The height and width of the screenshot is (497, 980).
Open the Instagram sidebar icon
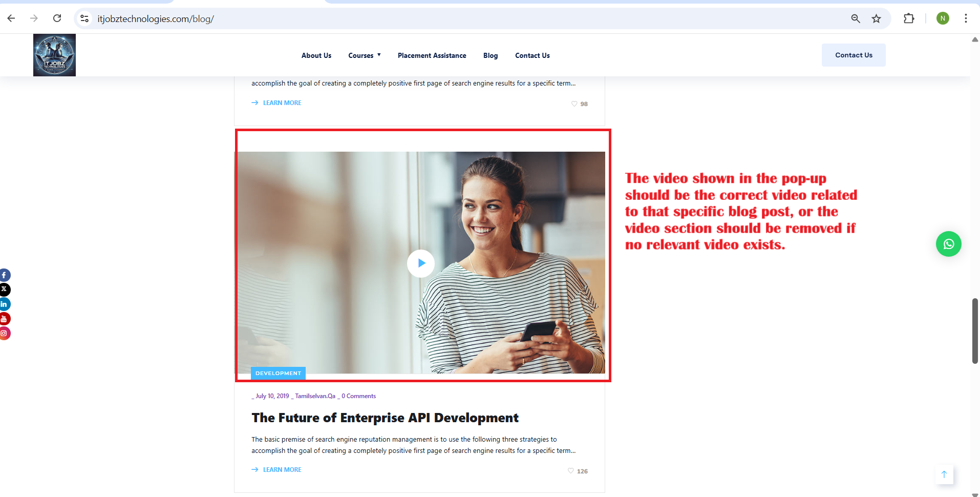[x=4, y=333]
